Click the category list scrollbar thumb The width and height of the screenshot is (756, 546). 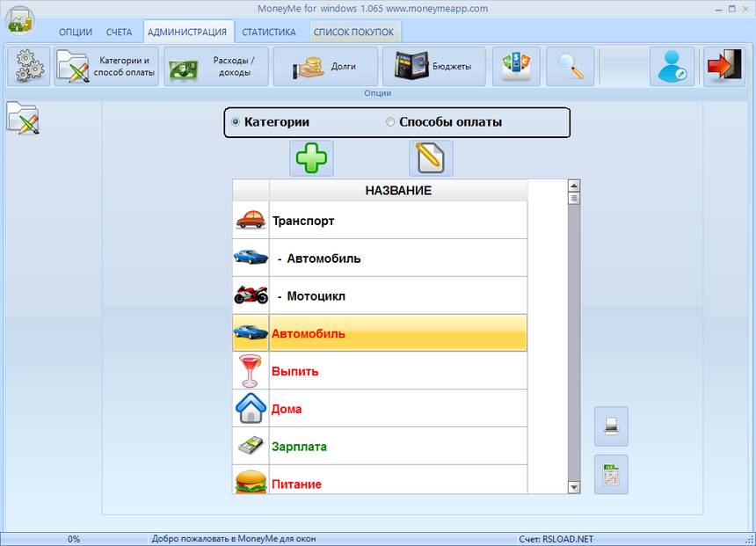coord(574,198)
